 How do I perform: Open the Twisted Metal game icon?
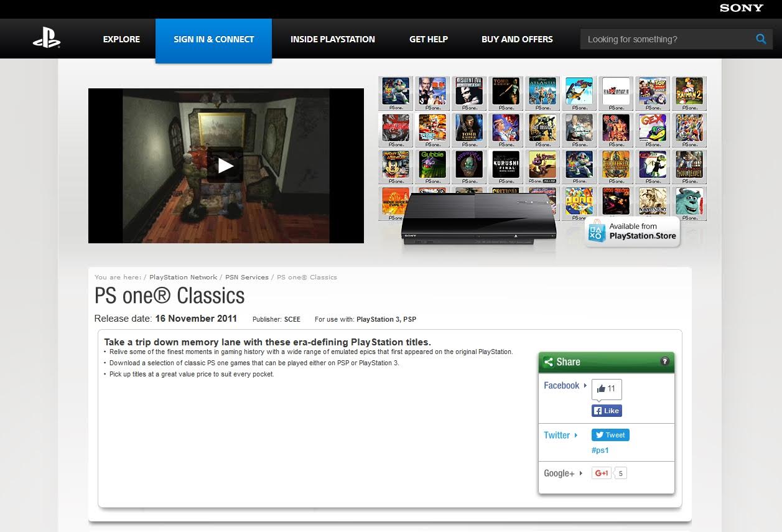432,129
